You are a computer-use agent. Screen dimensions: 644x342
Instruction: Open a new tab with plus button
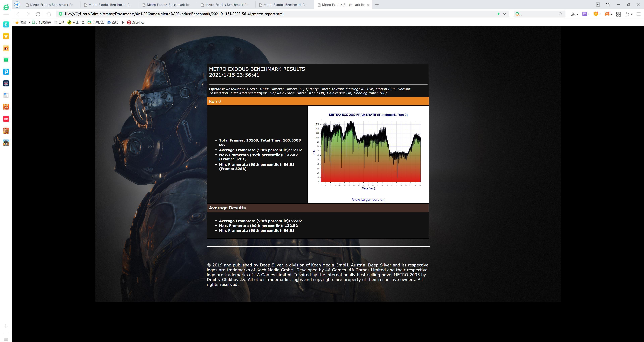click(x=377, y=5)
